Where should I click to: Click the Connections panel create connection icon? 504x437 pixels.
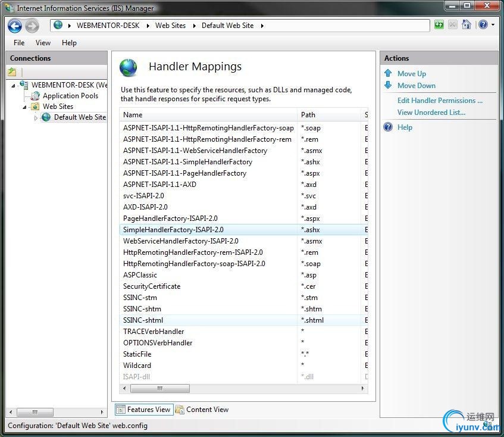12,72
